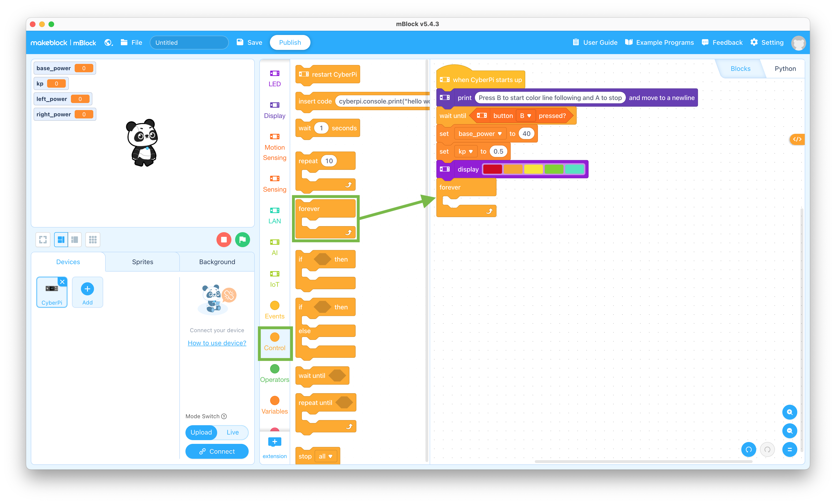
Task: Expand button B pressed dropdown
Action: (524, 115)
